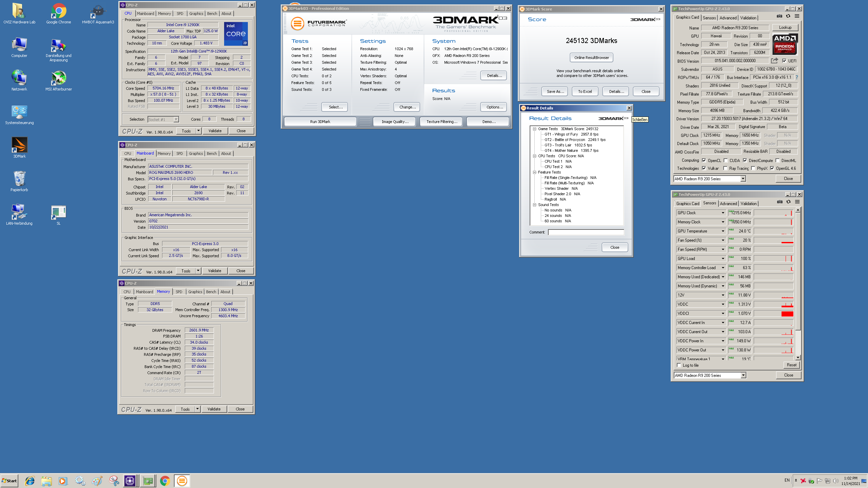The width and height of the screenshot is (868, 488).
Task: Open GPU Temperature sensor dropdown
Action: tap(723, 231)
